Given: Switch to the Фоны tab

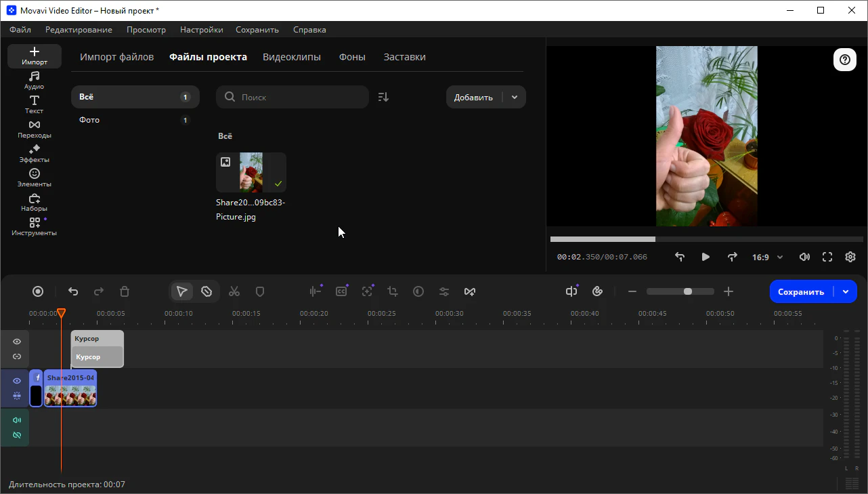Looking at the screenshot, I should 352,57.
